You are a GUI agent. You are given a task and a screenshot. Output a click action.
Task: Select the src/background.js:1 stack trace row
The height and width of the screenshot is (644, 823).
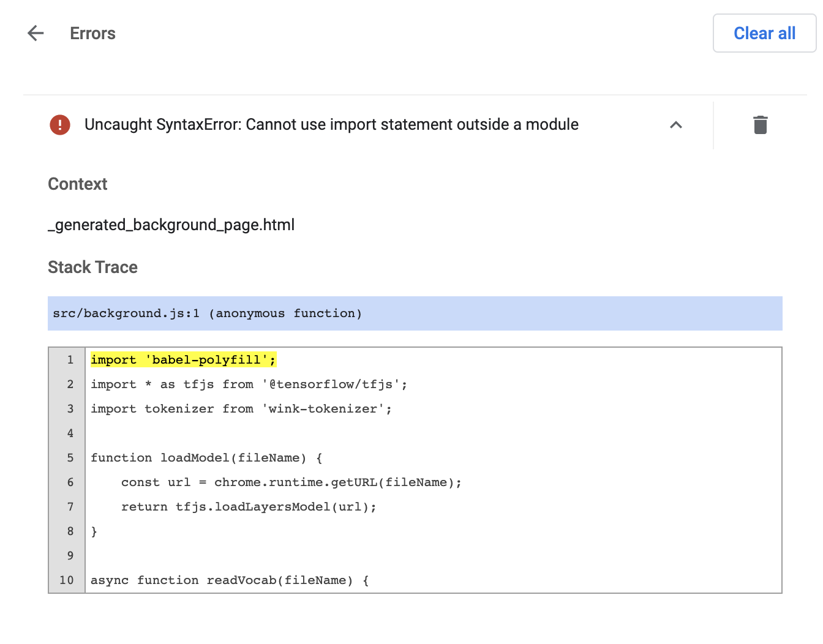click(x=415, y=313)
